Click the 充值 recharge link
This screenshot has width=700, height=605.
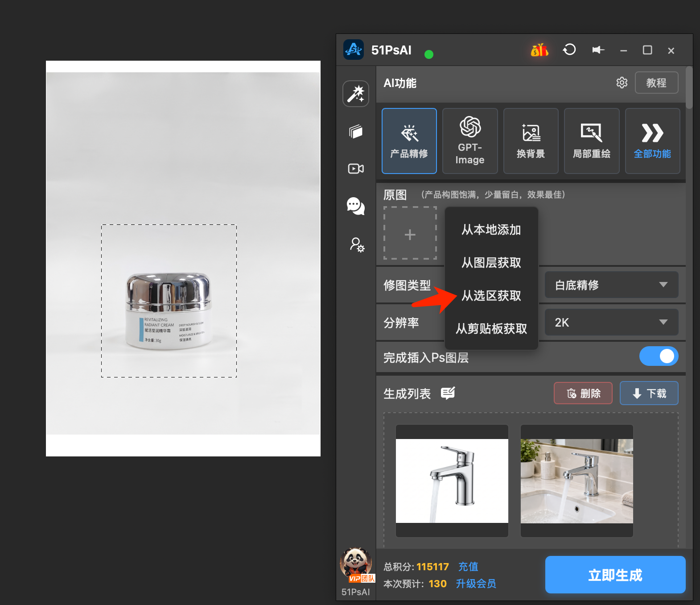tap(468, 567)
